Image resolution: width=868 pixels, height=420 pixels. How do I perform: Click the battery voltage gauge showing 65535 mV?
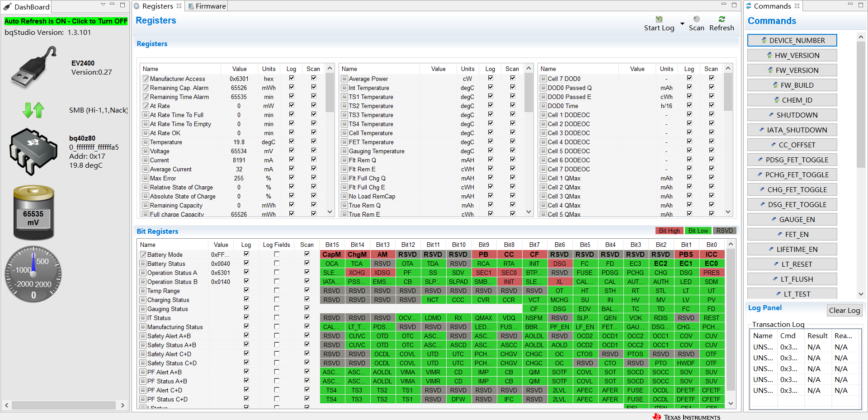pyautogui.click(x=33, y=212)
